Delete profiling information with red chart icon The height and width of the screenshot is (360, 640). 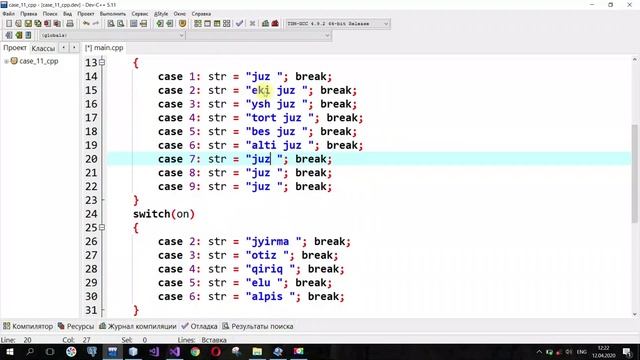tap(275, 24)
